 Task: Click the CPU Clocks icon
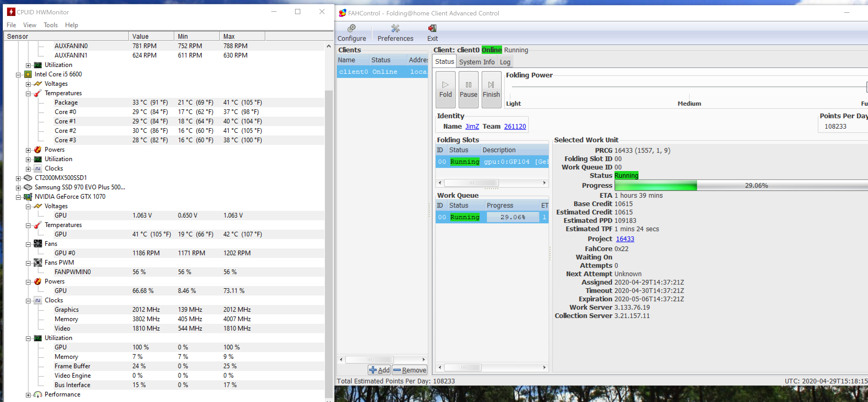(x=38, y=168)
